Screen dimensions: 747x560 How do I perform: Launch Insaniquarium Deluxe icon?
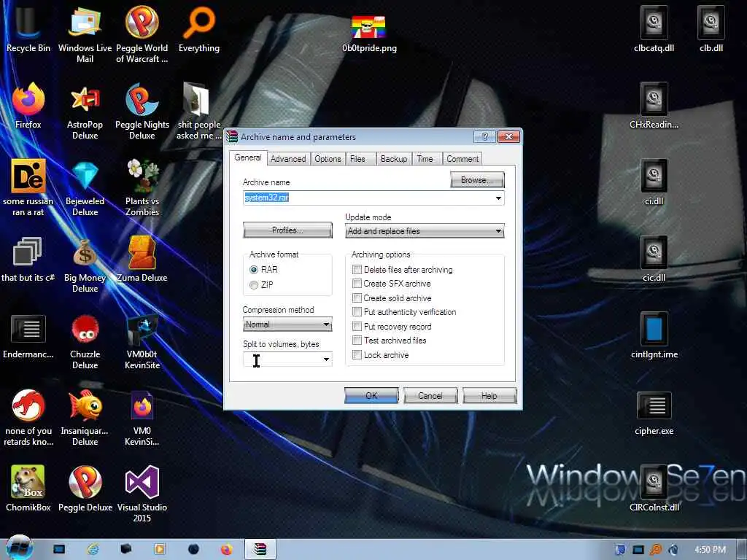[x=85, y=417]
